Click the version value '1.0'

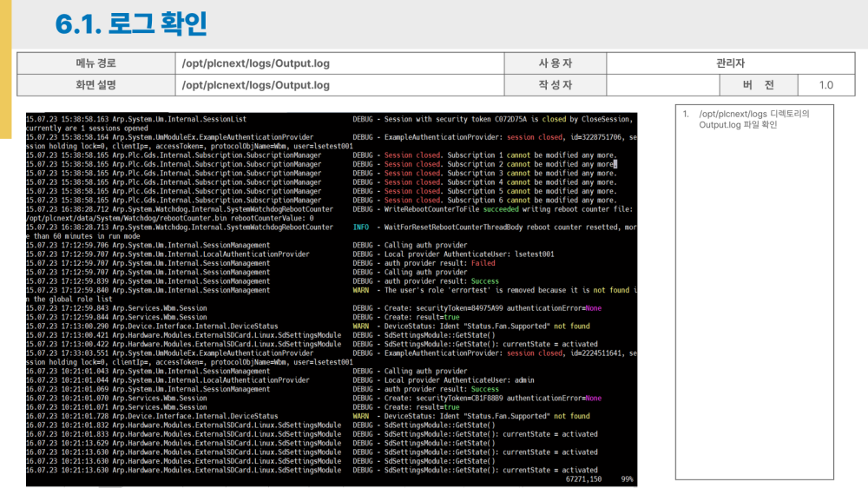(x=825, y=85)
